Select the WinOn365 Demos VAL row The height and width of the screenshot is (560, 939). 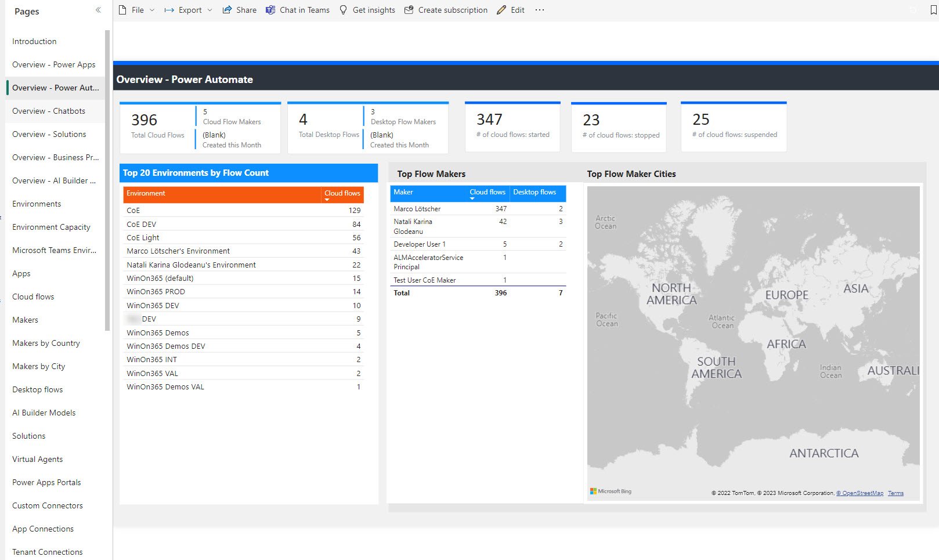point(244,386)
